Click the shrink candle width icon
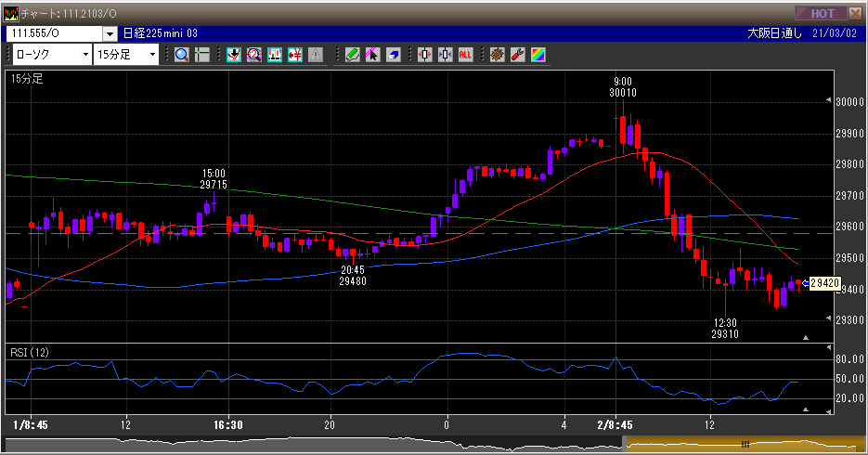The image size is (868, 455). click(445, 54)
